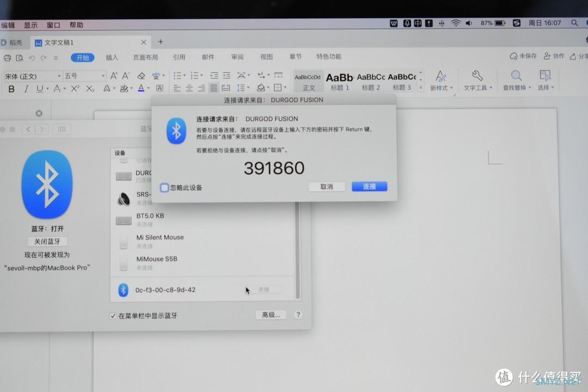Switch to the 插入 ribbon tab
This screenshot has width=588, height=392.
(112, 57)
